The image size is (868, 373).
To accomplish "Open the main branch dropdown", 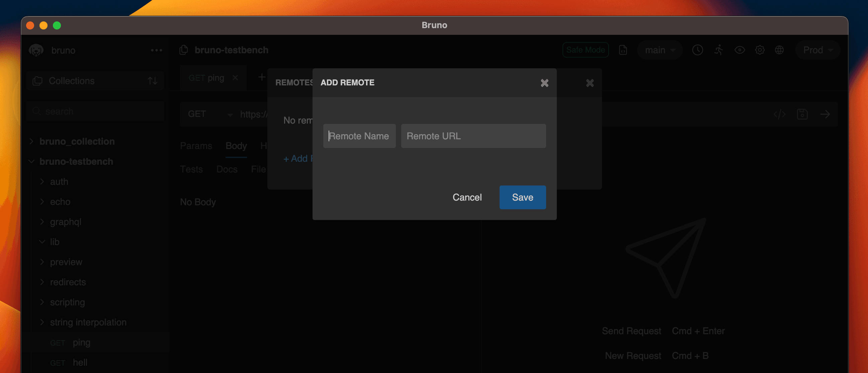I will tap(660, 50).
